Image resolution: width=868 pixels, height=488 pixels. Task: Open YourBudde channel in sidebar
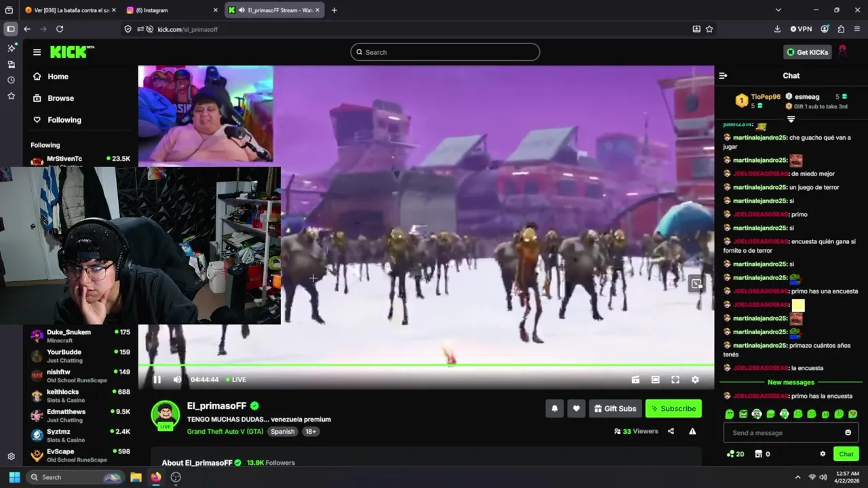point(80,356)
